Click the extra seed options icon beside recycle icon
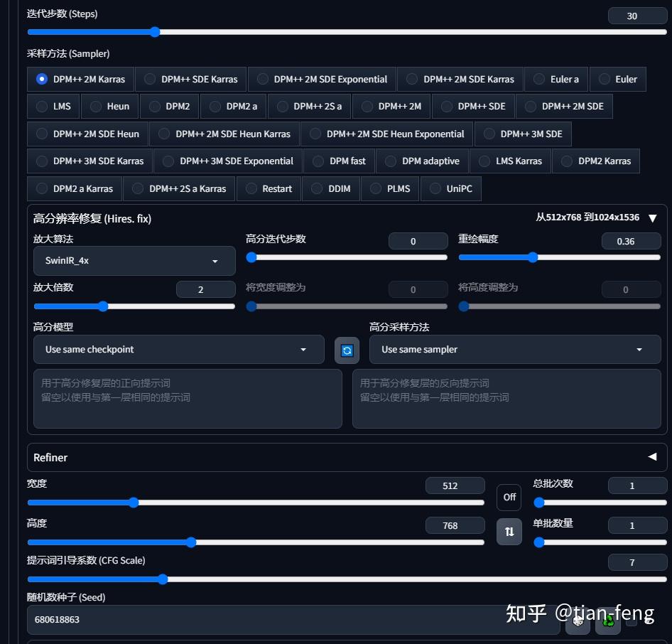 tap(632, 621)
